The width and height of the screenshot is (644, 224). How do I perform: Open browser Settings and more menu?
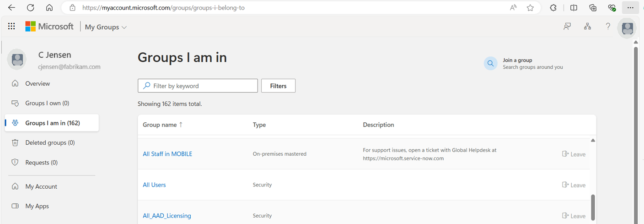point(630,8)
